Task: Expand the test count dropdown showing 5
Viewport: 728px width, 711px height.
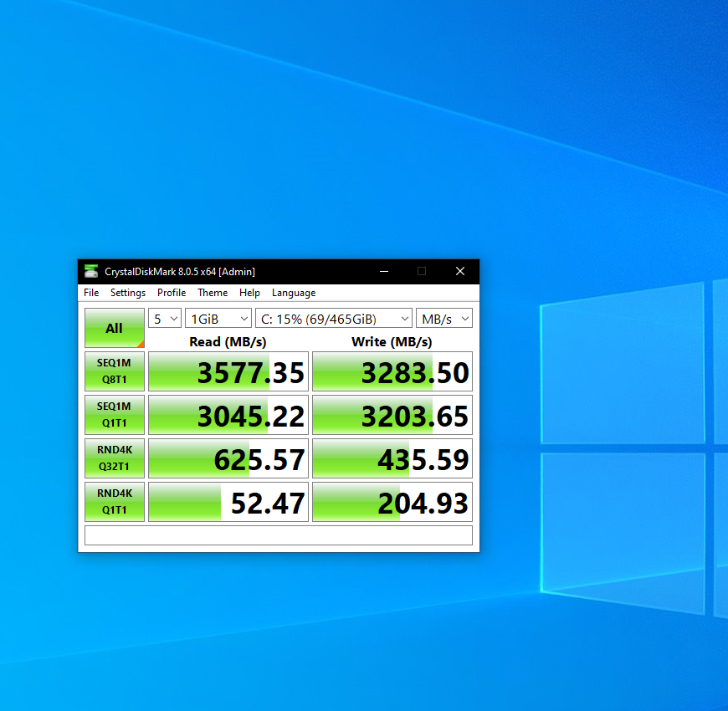Action: (165, 319)
